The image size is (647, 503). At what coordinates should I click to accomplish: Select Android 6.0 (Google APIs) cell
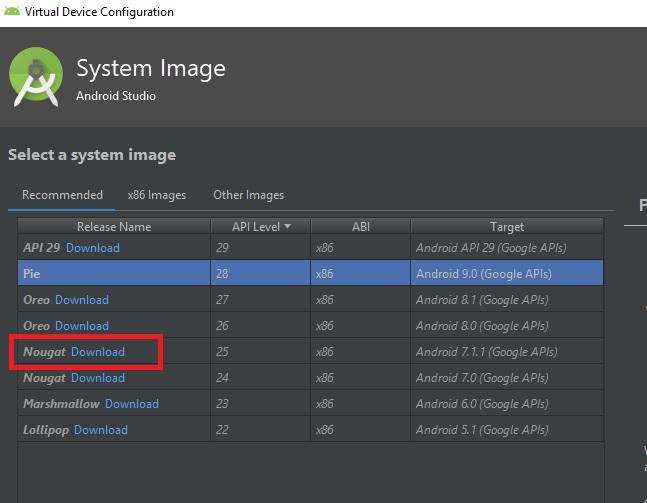[507, 404]
